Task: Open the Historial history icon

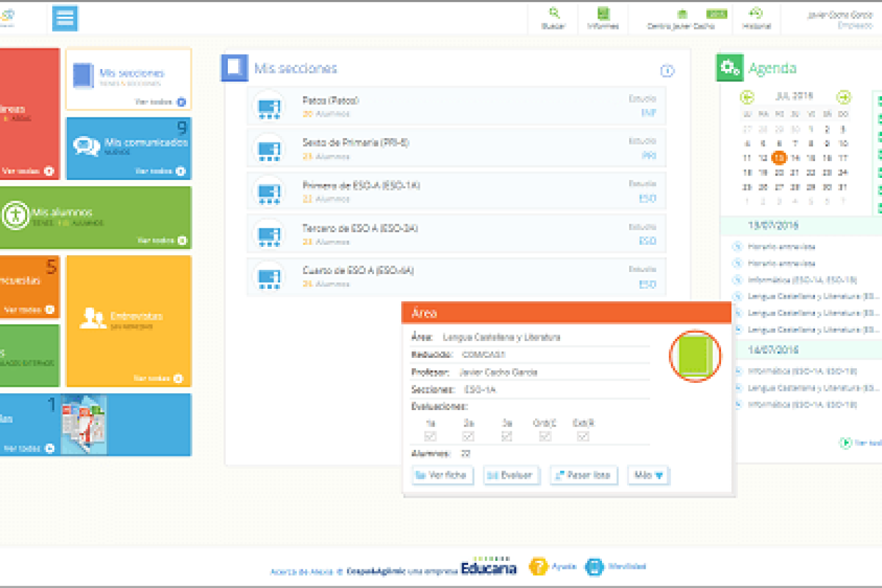Action: pyautogui.click(x=756, y=13)
